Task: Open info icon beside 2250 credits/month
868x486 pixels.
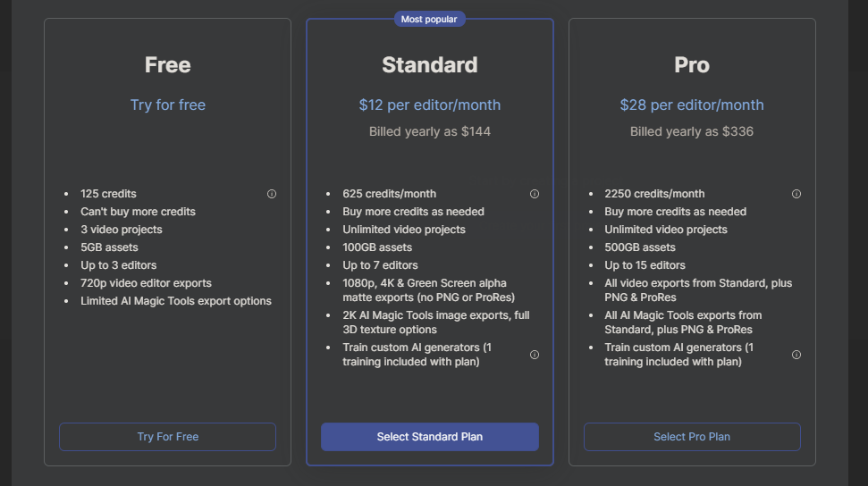Action: 796,194
